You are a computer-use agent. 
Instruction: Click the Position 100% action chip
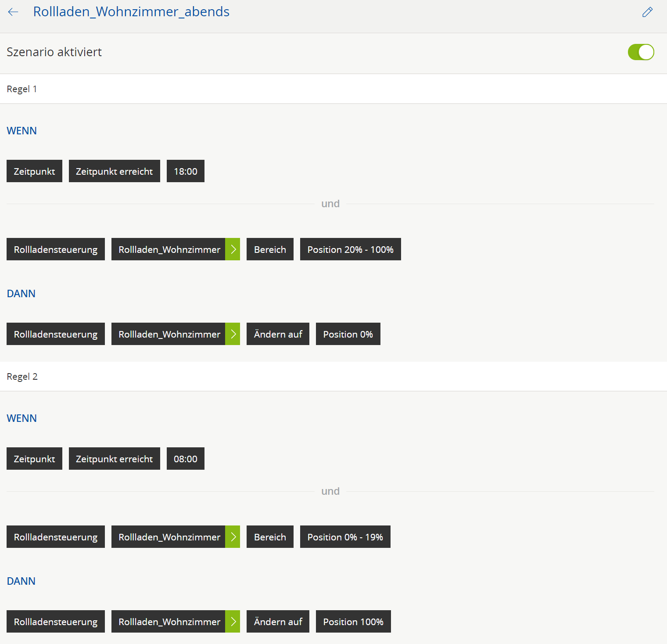[x=353, y=622]
